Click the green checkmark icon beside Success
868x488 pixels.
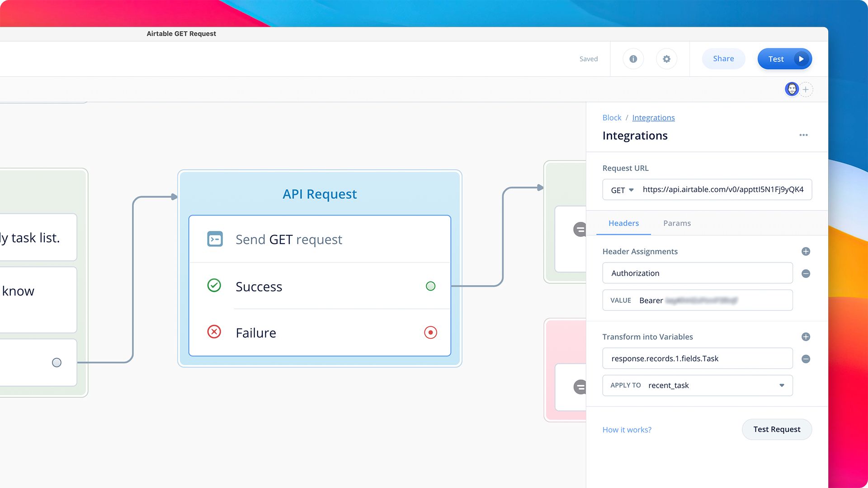(214, 286)
